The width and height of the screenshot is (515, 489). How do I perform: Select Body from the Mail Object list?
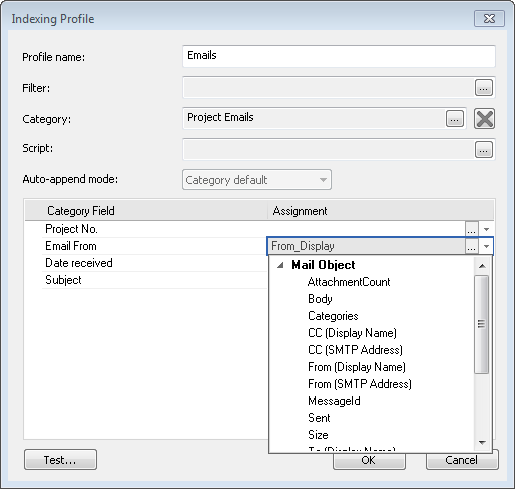320,299
